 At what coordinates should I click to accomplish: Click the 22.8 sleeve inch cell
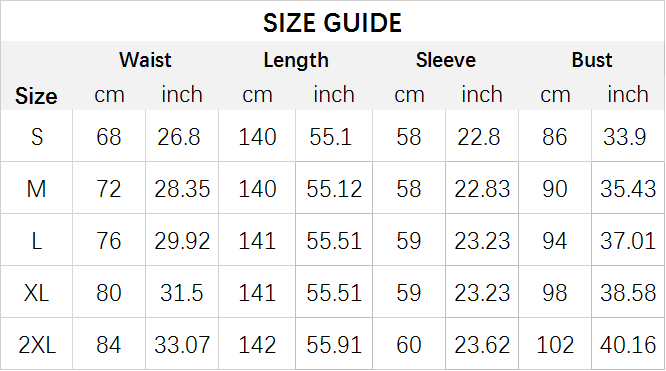(x=482, y=136)
